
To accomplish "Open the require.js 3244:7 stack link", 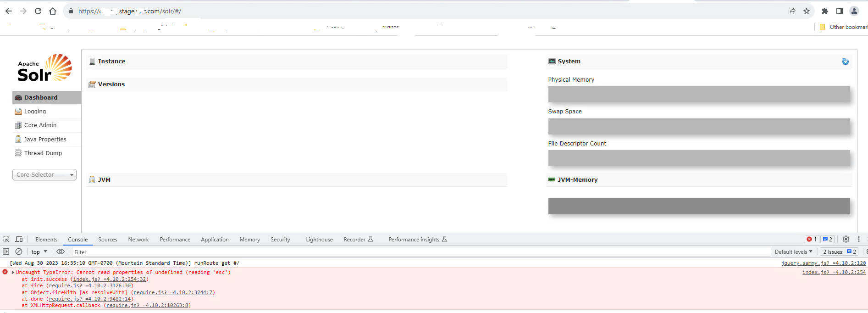I will (x=173, y=292).
